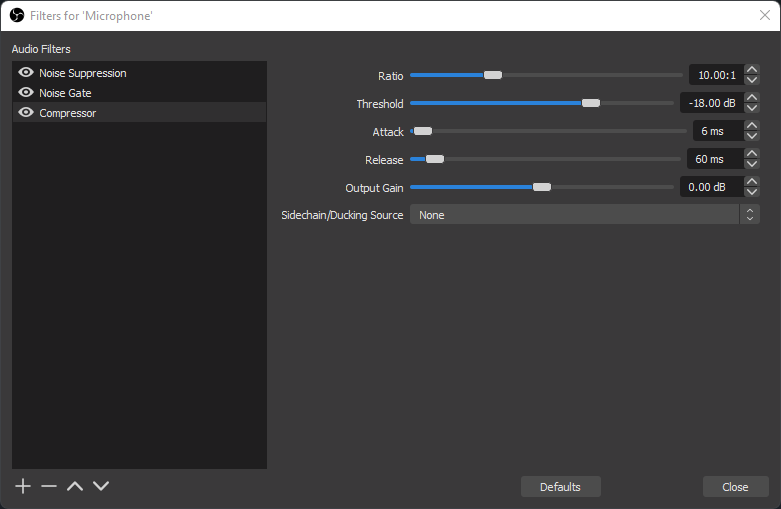Move selected filter up in the list
The width and height of the screenshot is (781, 509).
pyautogui.click(x=75, y=486)
